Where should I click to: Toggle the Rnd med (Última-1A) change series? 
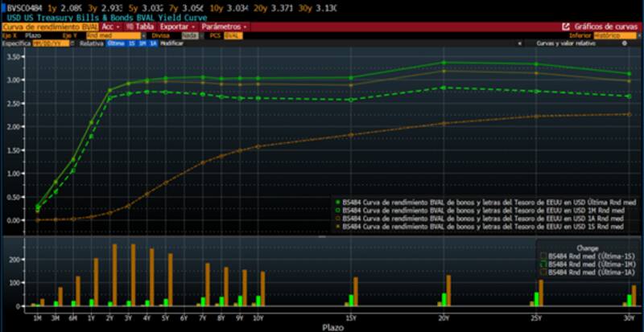542,272
